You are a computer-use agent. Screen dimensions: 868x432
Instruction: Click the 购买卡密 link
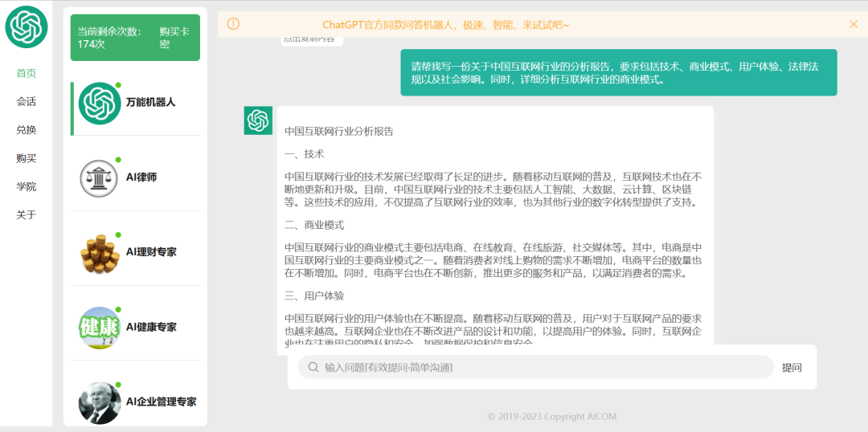[174, 38]
